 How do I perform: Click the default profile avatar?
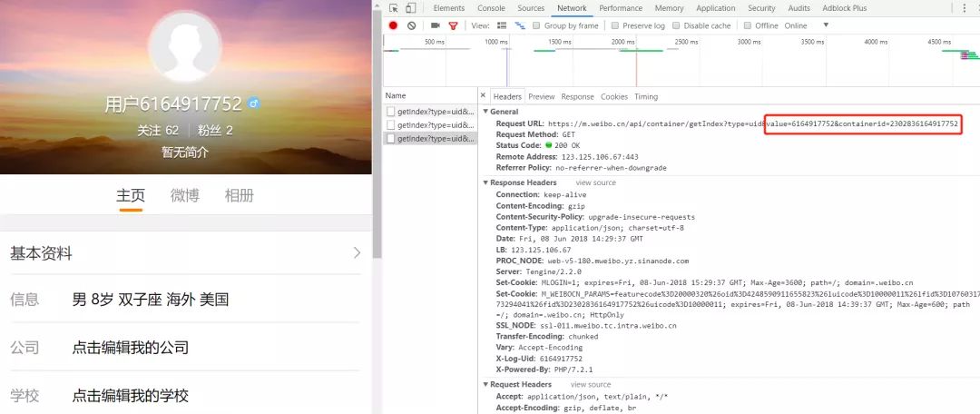pos(185,47)
